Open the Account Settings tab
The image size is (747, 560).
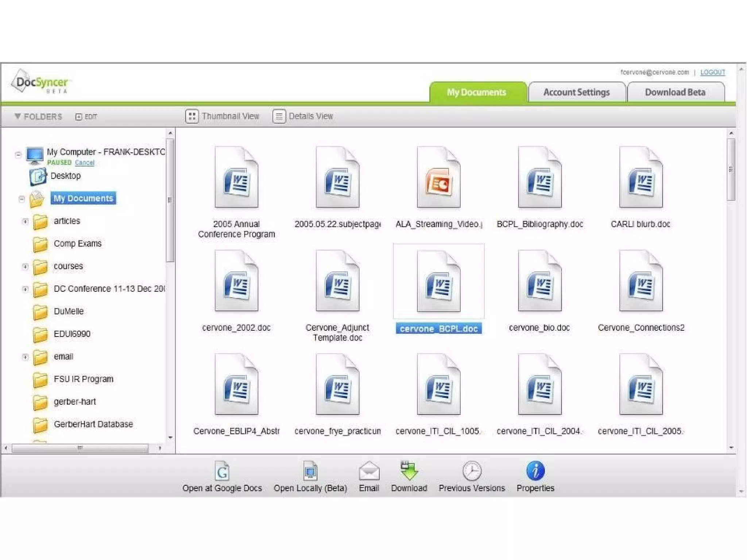click(x=576, y=93)
